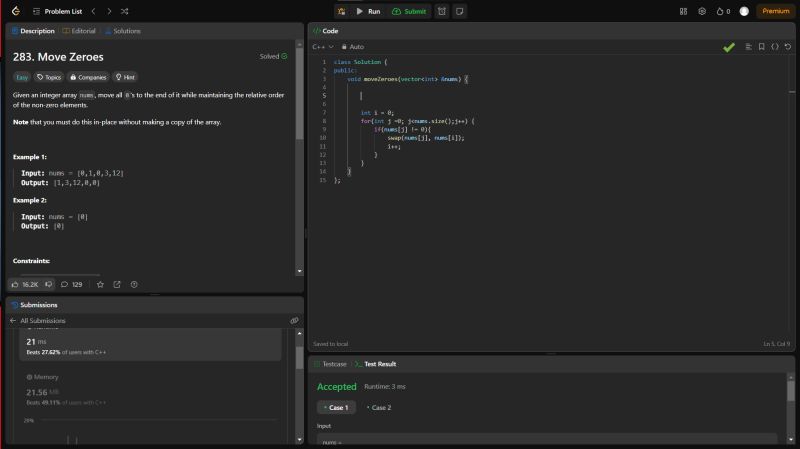Click the streak fire counter icon
Screen dimensions: 800x449
point(723,11)
